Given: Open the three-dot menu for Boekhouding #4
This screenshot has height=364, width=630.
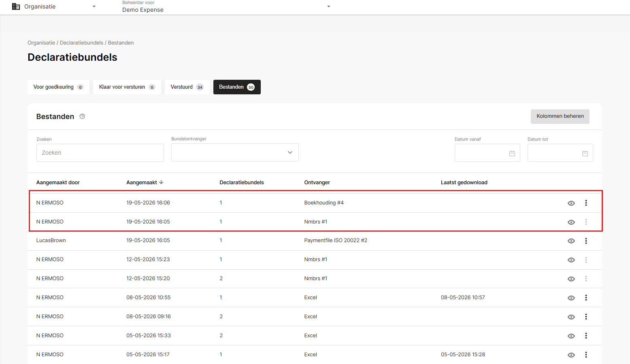Looking at the screenshot, I should click(x=586, y=203).
